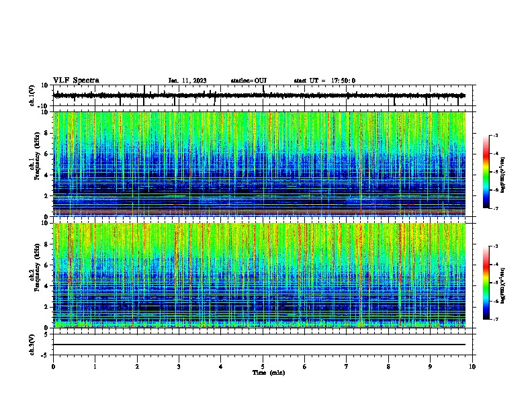Click the "4" kHz tick on ch.1 spectrogram

[46, 175]
